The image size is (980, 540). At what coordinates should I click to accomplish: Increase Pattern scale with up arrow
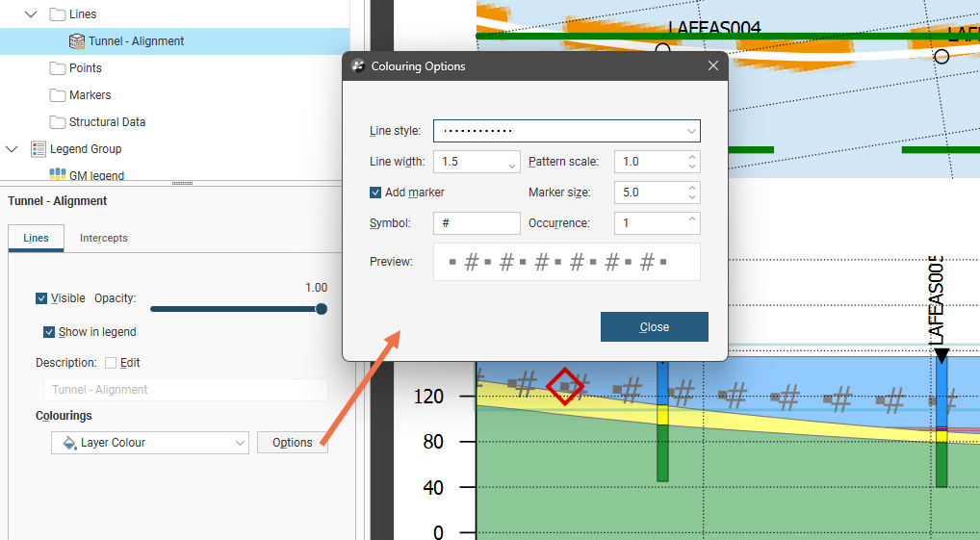coord(692,157)
